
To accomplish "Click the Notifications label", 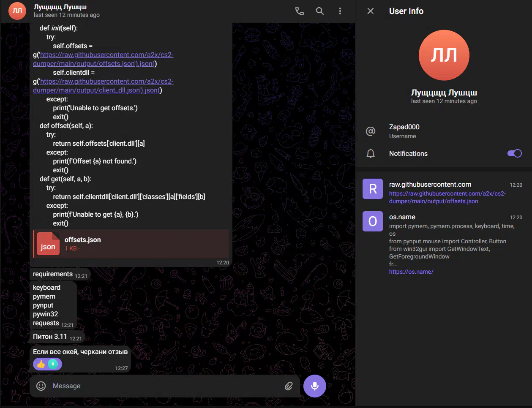I will click(x=408, y=153).
